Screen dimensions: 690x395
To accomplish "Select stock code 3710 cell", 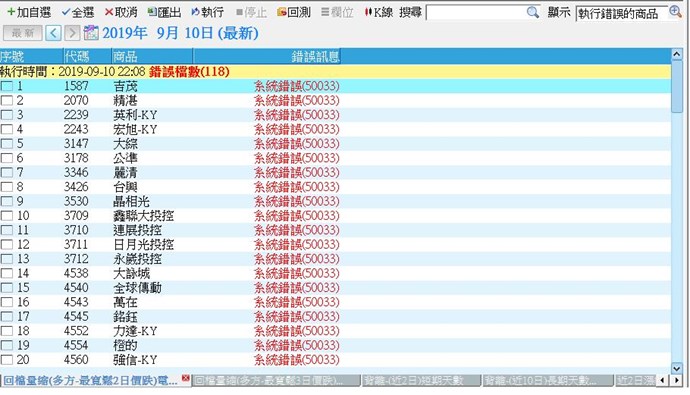I will pyautogui.click(x=76, y=230).
